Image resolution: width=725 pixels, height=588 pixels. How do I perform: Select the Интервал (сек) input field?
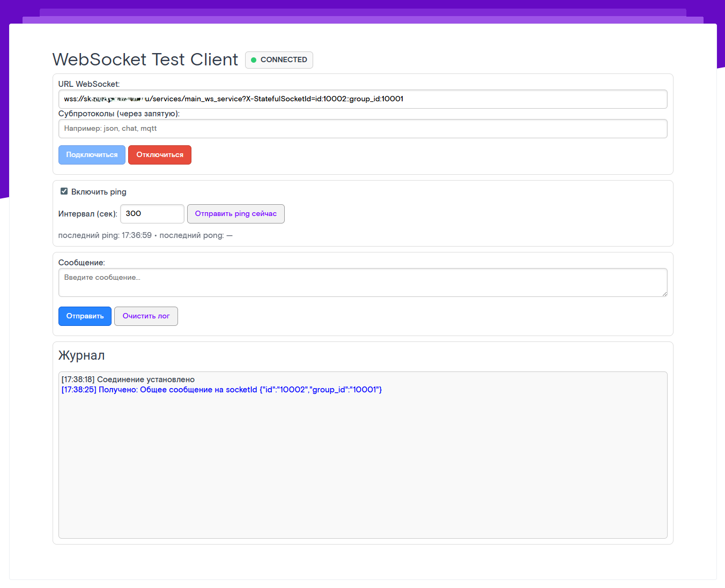pyautogui.click(x=152, y=214)
